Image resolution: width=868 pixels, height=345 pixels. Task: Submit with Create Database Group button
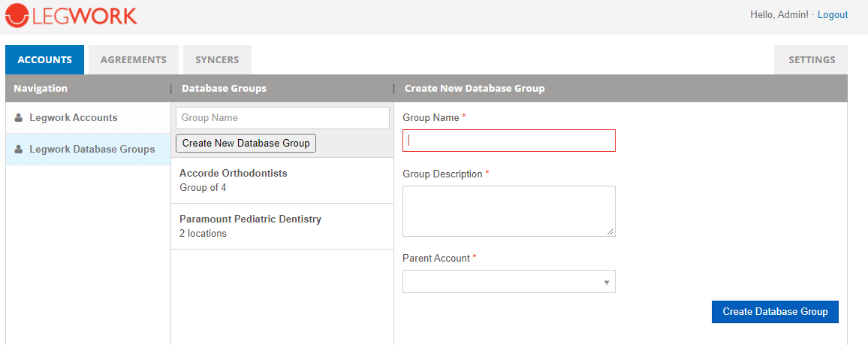[775, 312]
